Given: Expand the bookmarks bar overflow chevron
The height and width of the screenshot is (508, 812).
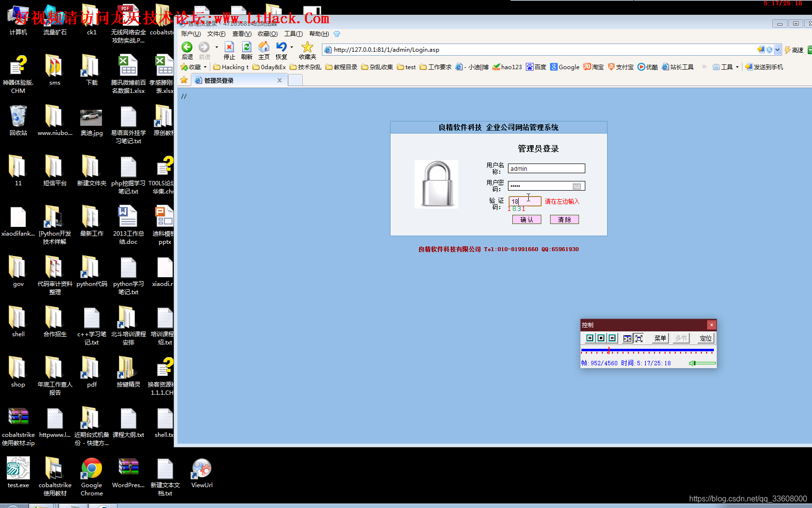Looking at the screenshot, I should [704, 67].
